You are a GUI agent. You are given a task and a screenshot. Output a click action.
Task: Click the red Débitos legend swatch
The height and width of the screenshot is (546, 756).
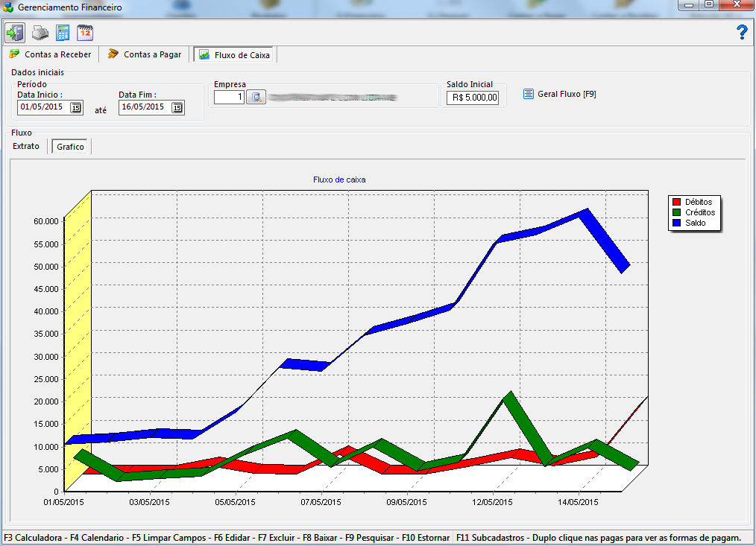coord(677,202)
